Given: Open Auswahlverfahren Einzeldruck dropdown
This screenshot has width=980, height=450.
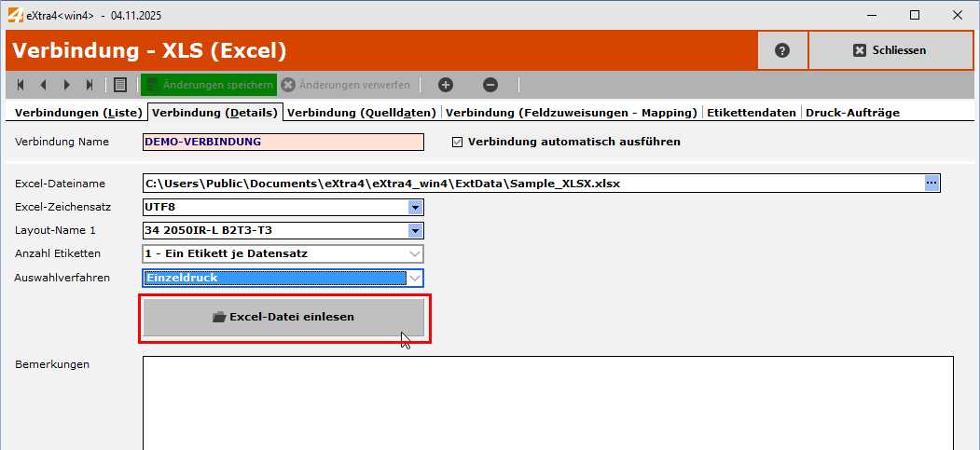Looking at the screenshot, I should coord(415,278).
